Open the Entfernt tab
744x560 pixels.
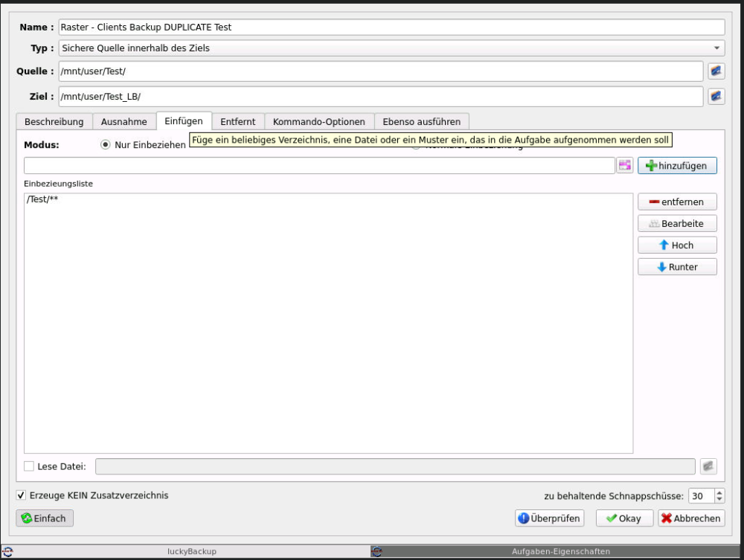pyautogui.click(x=238, y=121)
